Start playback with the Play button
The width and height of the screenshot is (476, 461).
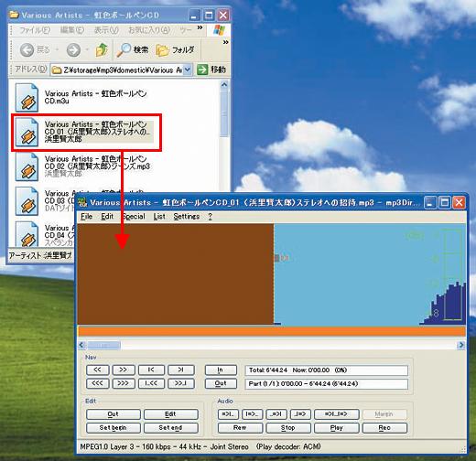pyautogui.click(x=337, y=428)
